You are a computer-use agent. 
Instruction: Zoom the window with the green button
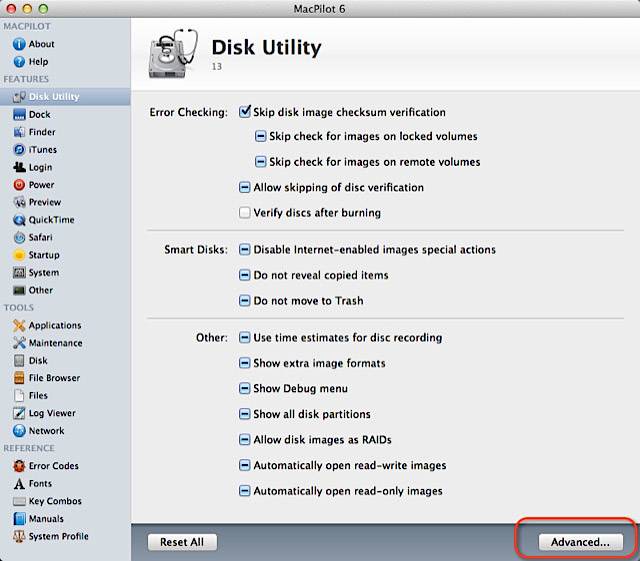[x=43, y=9]
